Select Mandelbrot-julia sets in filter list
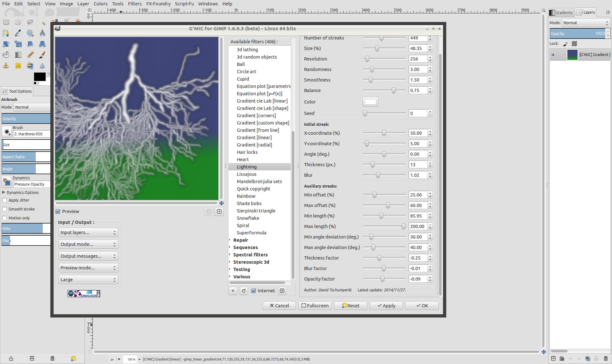Viewport: 612px width, 364px height. coord(259,182)
